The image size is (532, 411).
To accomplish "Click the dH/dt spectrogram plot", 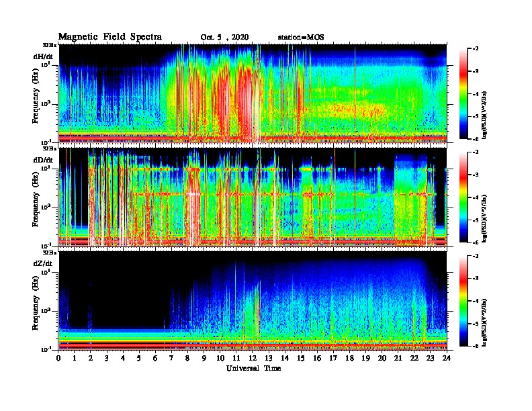I will (253, 93).
